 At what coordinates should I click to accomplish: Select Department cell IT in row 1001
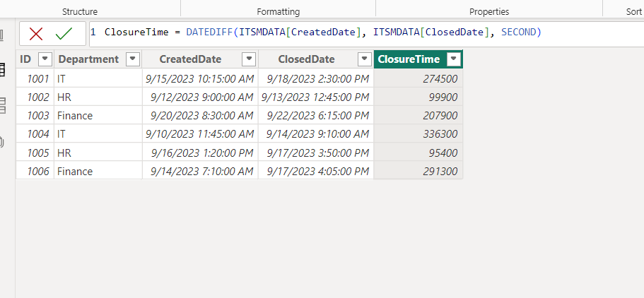click(x=98, y=78)
